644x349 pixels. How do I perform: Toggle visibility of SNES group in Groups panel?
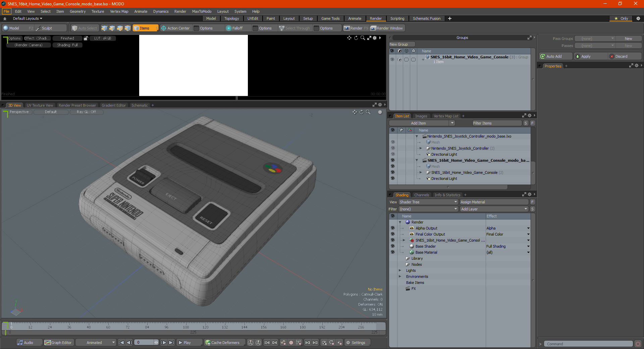pos(392,59)
